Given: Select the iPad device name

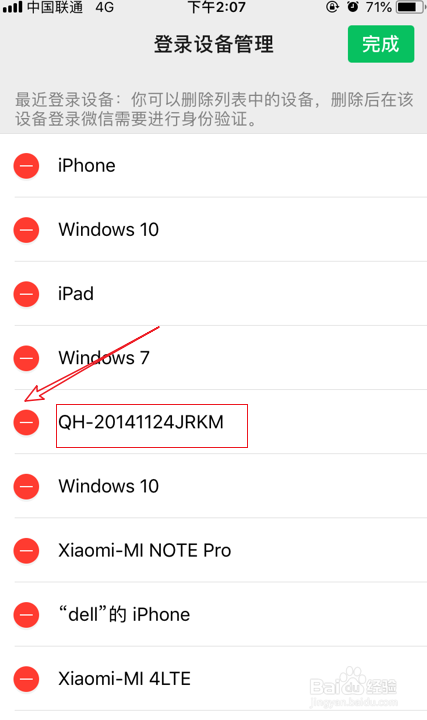Looking at the screenshot, I should pyautogui.click(x=76, y=294).
